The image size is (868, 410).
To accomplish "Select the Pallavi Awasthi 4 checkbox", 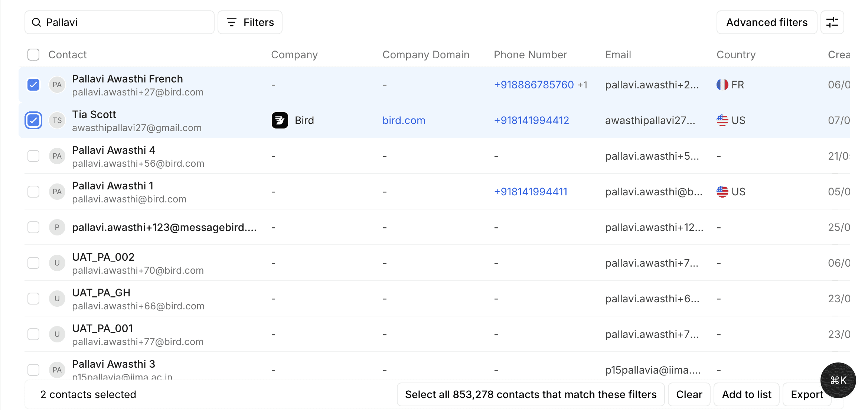I will click(x=33, y=156).
